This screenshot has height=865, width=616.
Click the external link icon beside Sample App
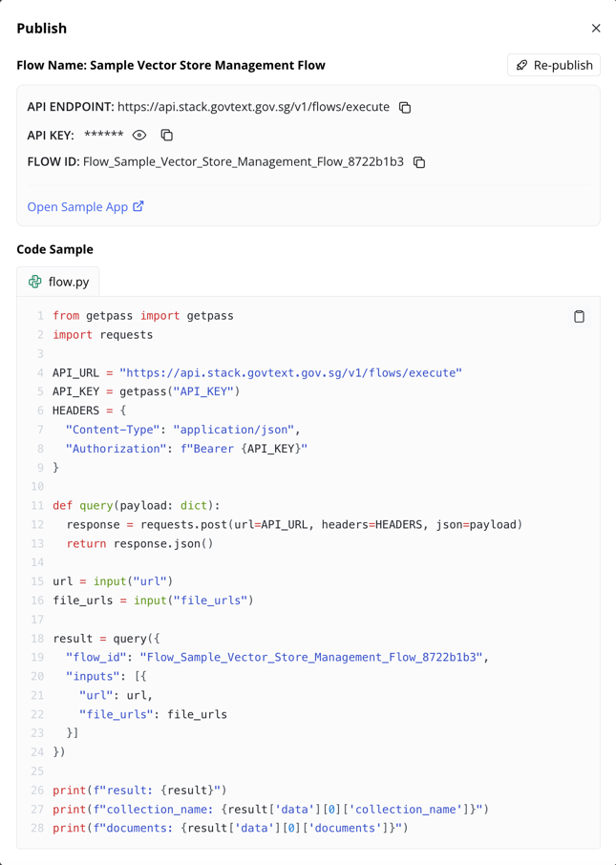click(138, 206)
